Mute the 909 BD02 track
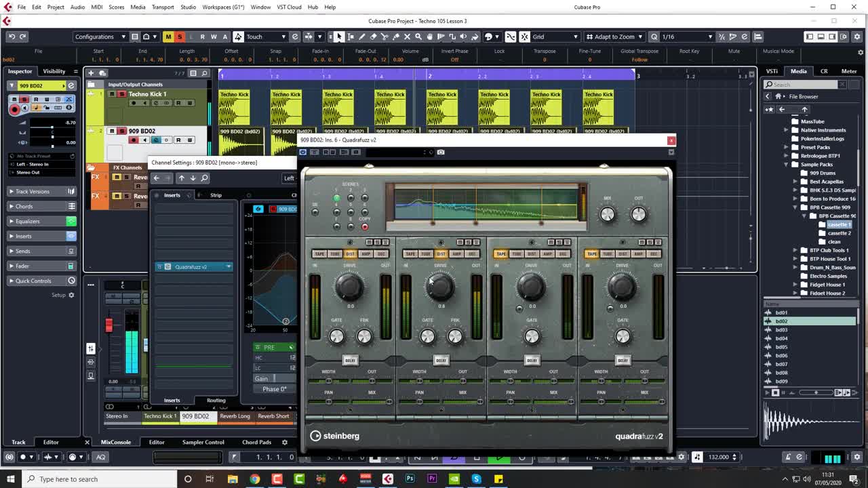 [113, 131]
